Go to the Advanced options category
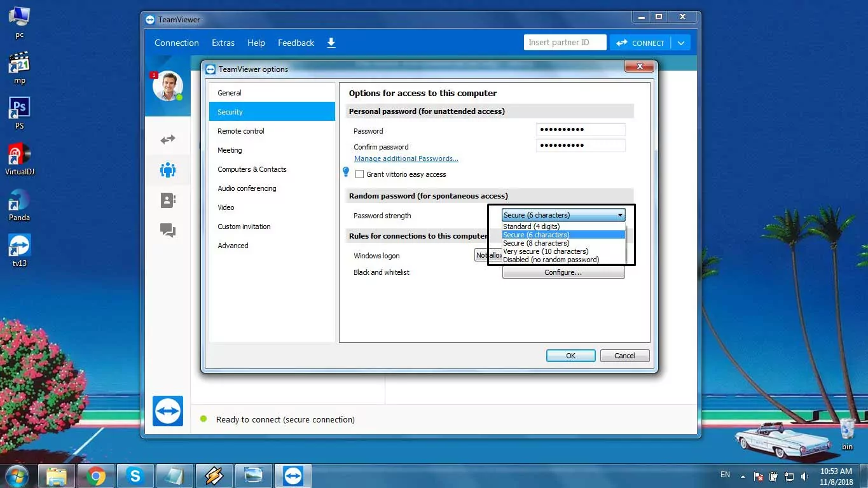Viewport: 868px width, 488px height. point(272,246)
